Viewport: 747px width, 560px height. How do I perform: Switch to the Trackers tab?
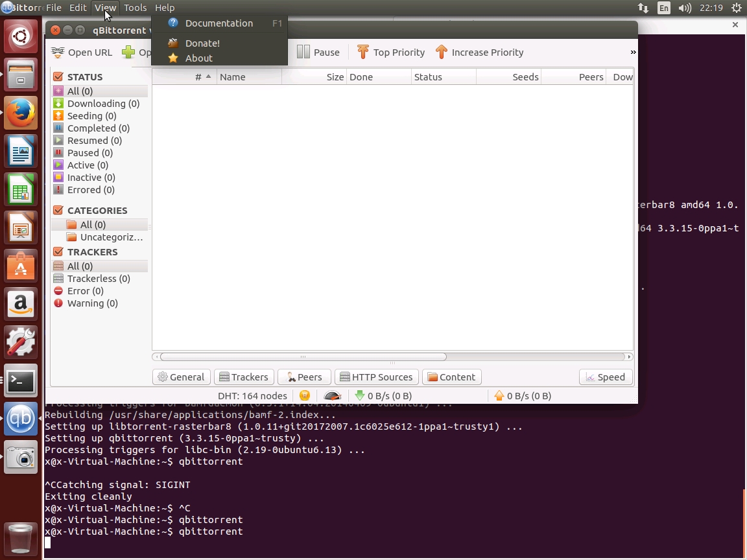pos(244,377)
